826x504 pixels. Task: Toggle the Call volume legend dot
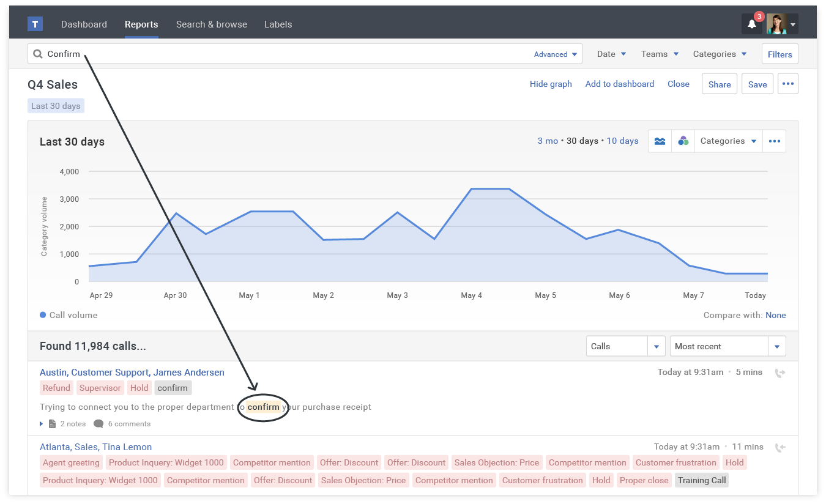pos(43,315)
